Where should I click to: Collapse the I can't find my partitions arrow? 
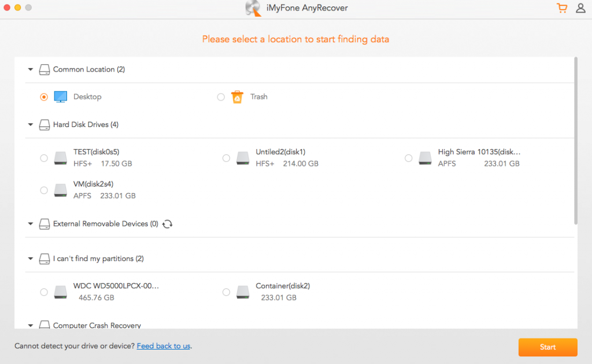tap(31, 258)
